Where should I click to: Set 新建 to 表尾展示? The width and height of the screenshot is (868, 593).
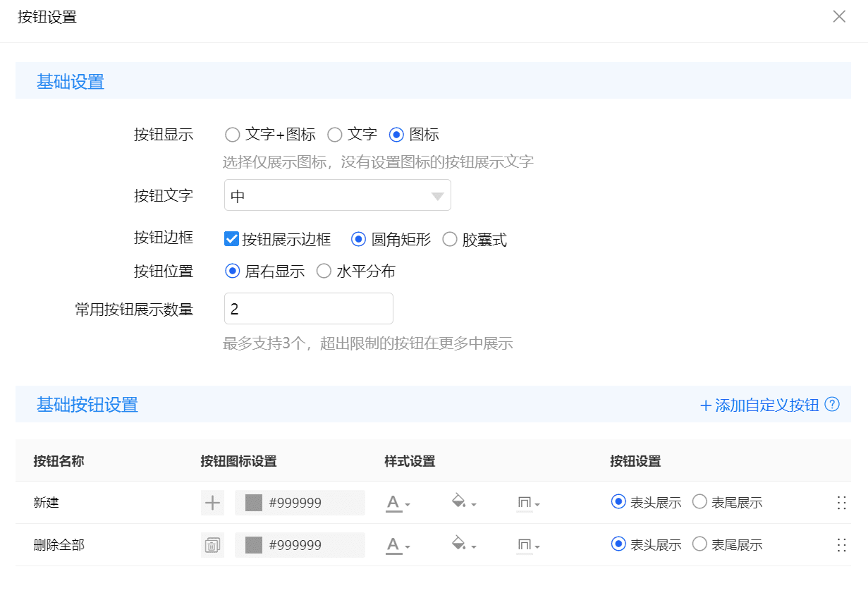[x=699, y=502]
